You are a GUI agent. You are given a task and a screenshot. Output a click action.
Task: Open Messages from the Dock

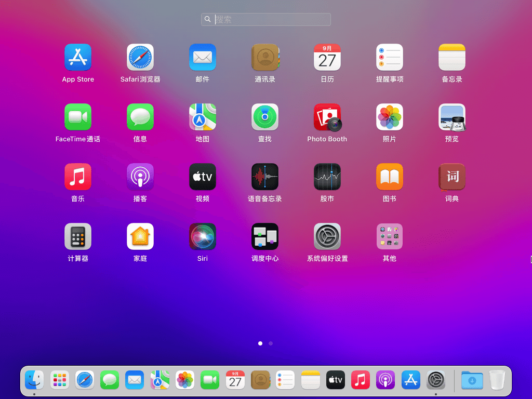click(110, 380)
